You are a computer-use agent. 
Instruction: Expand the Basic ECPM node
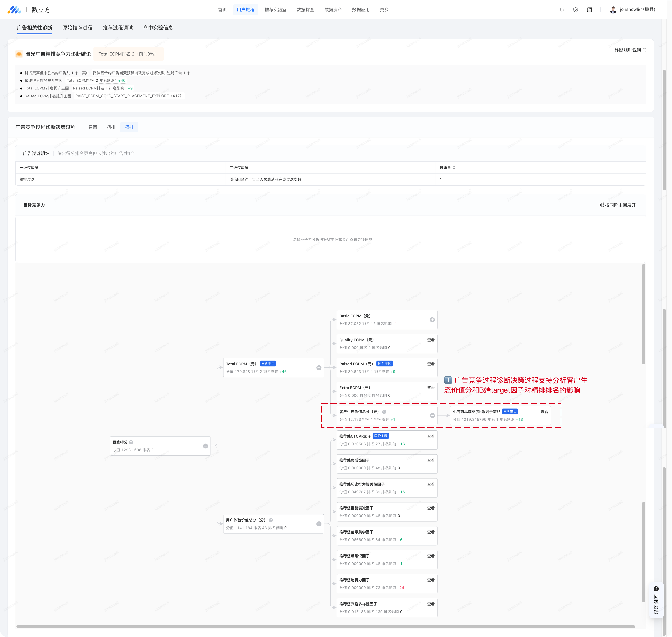pos(432,320)
